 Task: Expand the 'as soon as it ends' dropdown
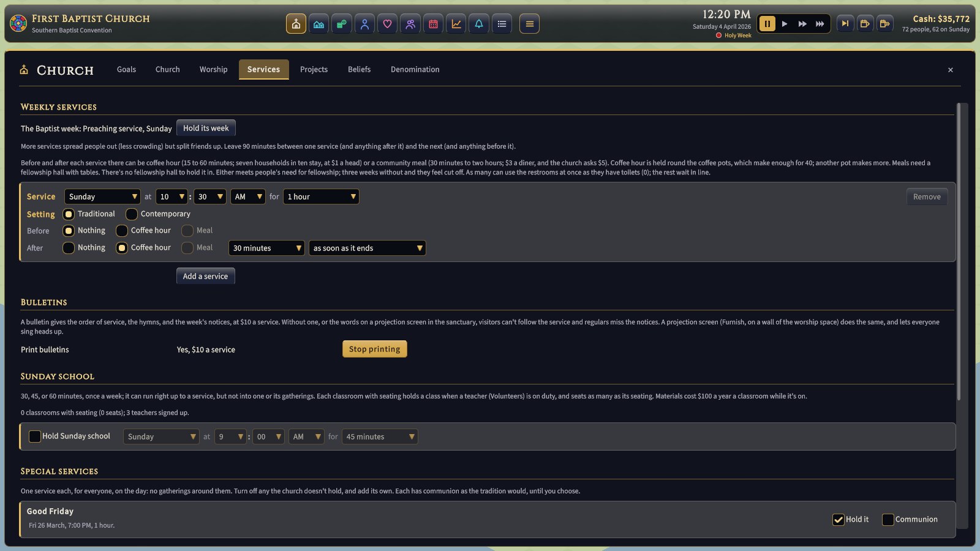pos(367,248)
